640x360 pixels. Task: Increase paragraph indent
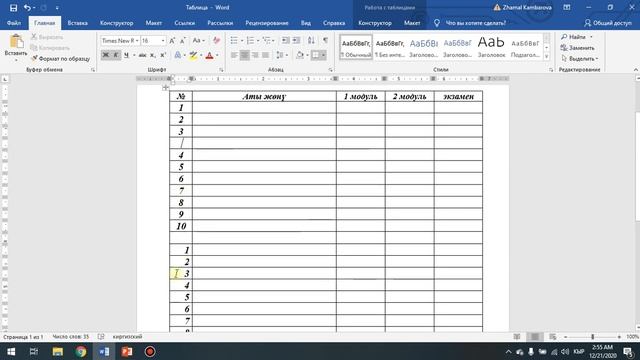pyautogui.click(x=296, y=40)
